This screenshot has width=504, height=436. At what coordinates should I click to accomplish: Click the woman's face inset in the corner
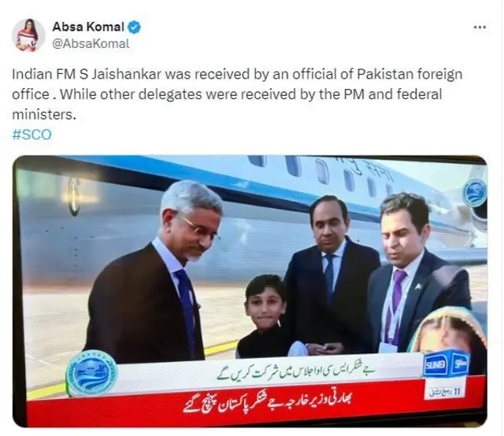(448, 331)
